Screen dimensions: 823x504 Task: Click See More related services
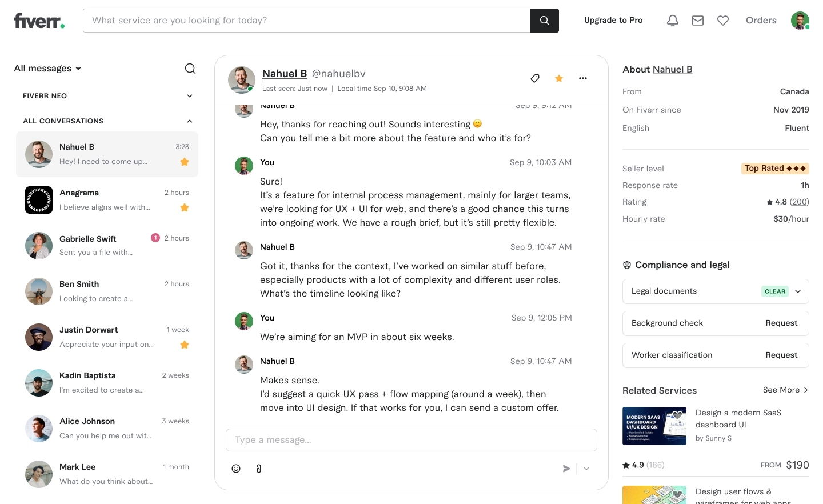point(785,390)
